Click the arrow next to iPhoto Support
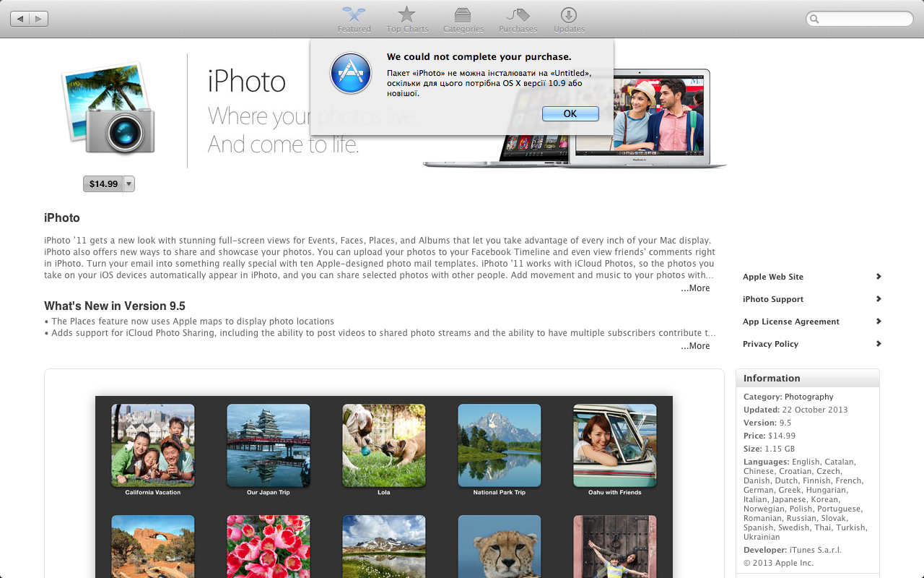 click(879, 298)
